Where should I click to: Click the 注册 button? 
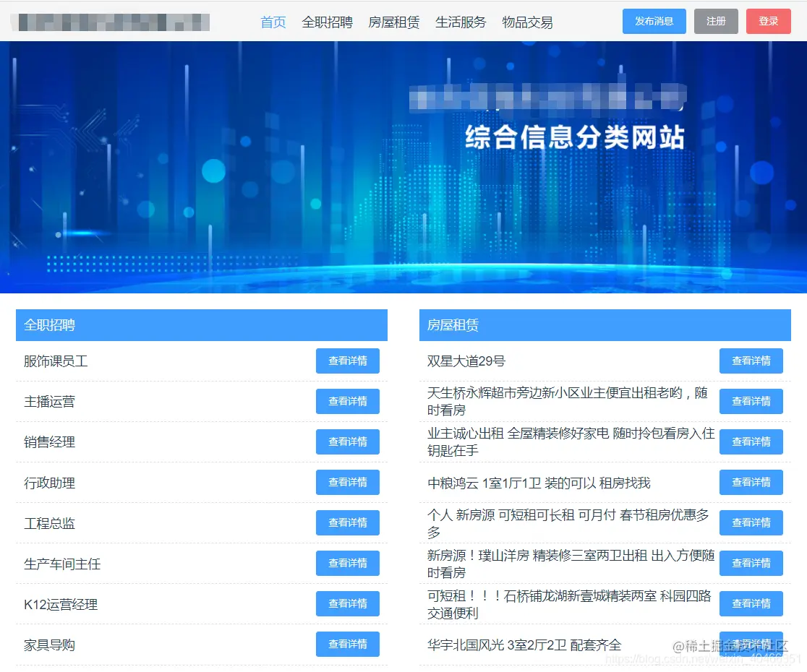[715, 21]
